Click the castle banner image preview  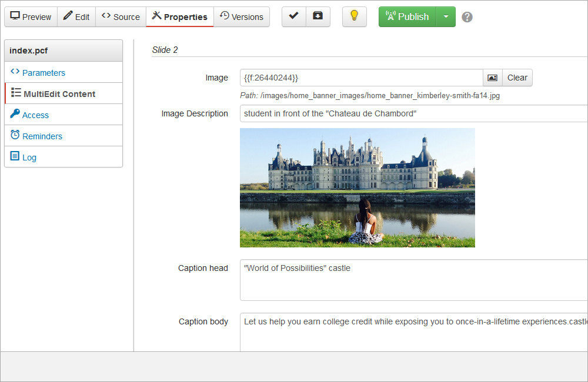pyautogui.click(x=358, y=188)
